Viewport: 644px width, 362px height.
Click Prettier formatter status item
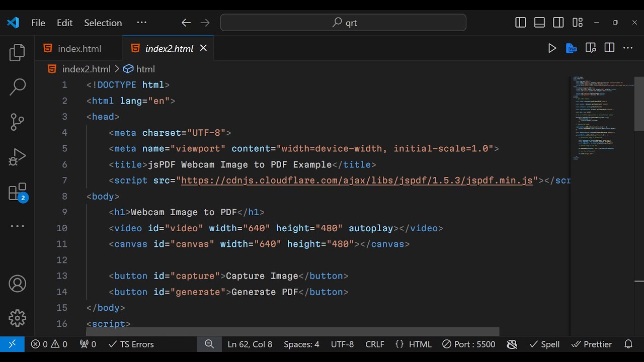592,344
